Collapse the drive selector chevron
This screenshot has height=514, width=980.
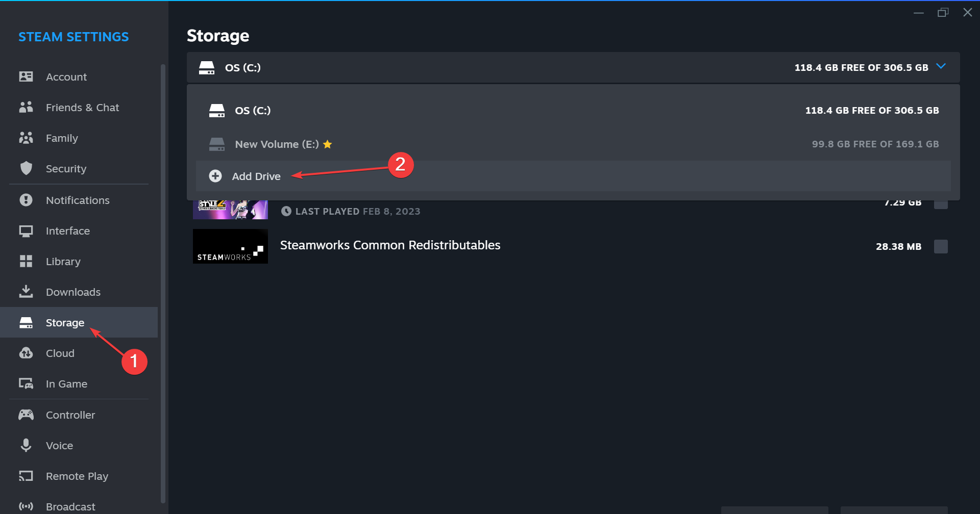[x=941, y=67]
